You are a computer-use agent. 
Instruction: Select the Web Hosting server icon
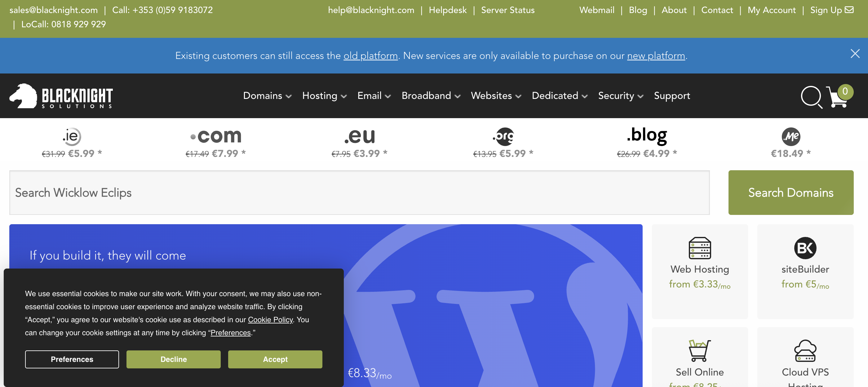[x=700, y=248]
